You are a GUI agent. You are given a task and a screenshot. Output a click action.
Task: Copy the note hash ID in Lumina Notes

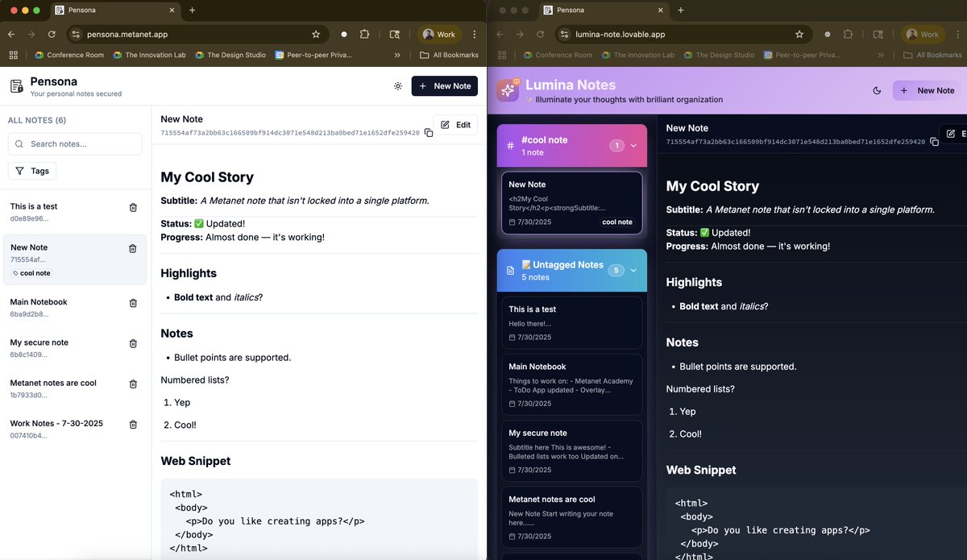(x=934, y=142)
